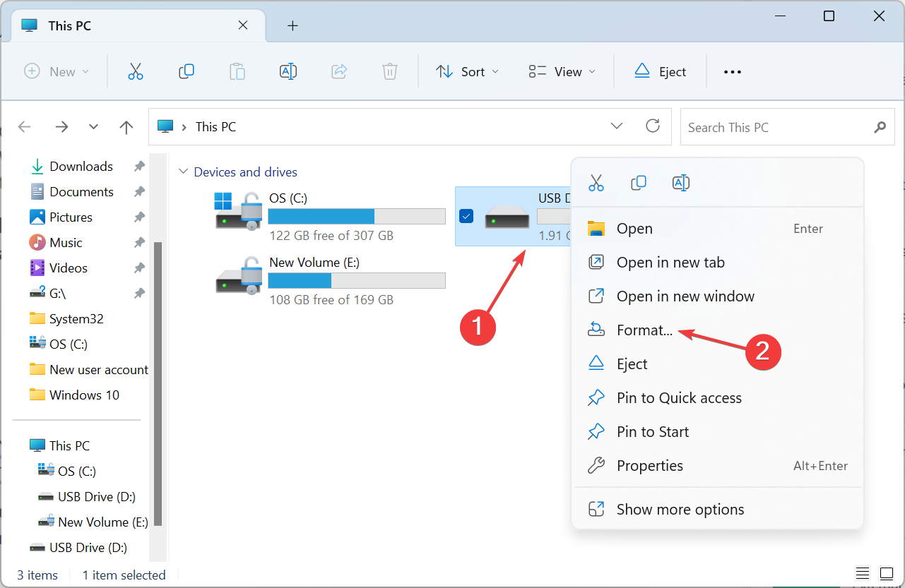The image size is (905, 588).
Task: Click the Refresh icon beside the address bar
Action: coord(653,126)
